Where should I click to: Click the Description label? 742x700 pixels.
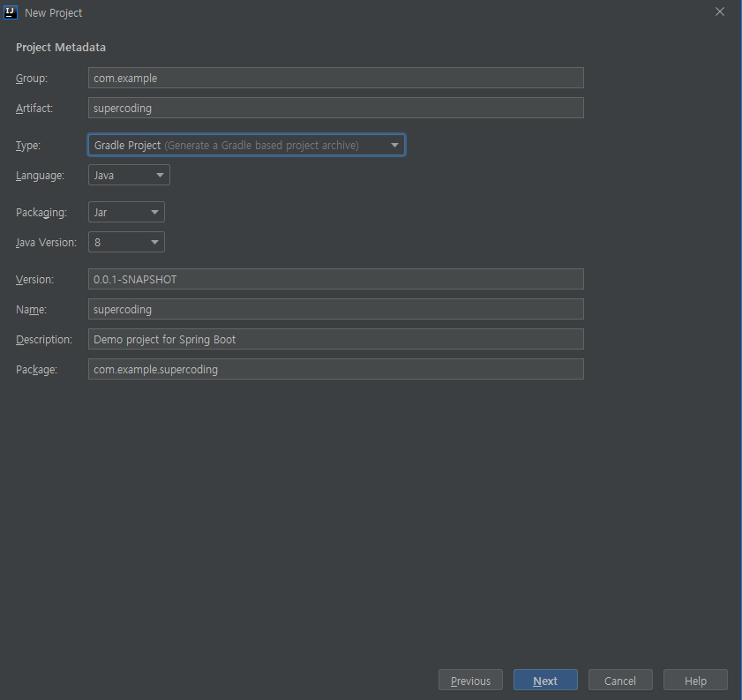(44, 340)
